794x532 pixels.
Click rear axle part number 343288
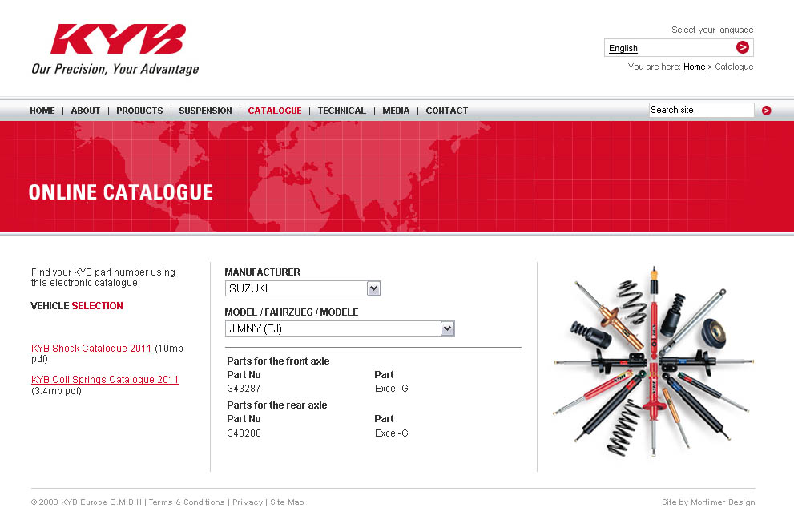[x=244, y=433]
